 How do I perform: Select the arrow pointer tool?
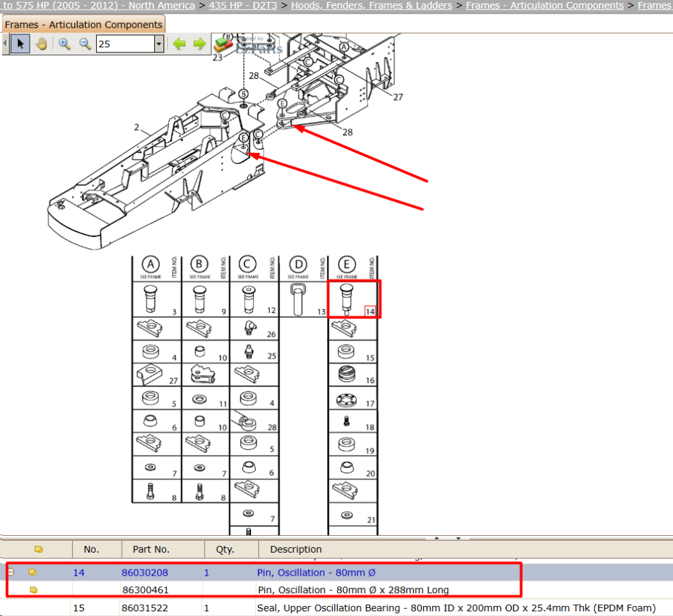(x=20, y=44)
